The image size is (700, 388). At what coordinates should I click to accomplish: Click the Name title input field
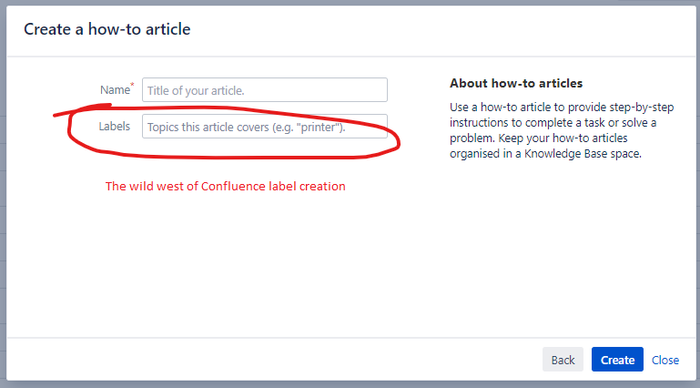[265, 90]
